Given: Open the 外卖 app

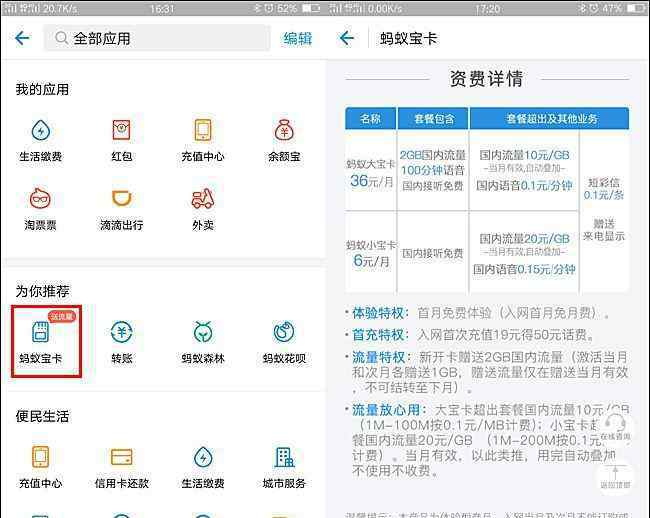Looking at the screenshot, I should pos(203,209).
